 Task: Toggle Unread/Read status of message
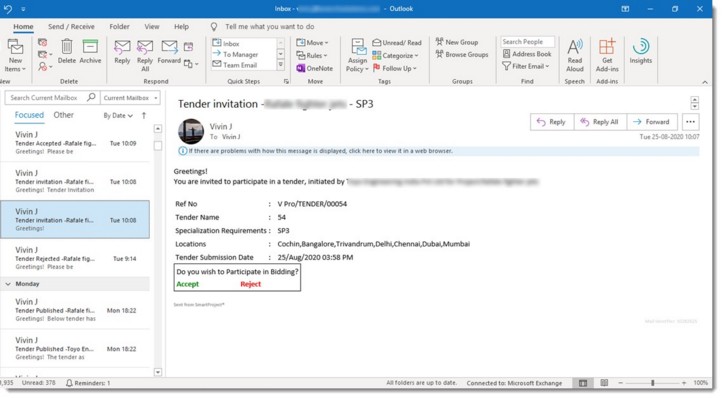coord(397,42)
